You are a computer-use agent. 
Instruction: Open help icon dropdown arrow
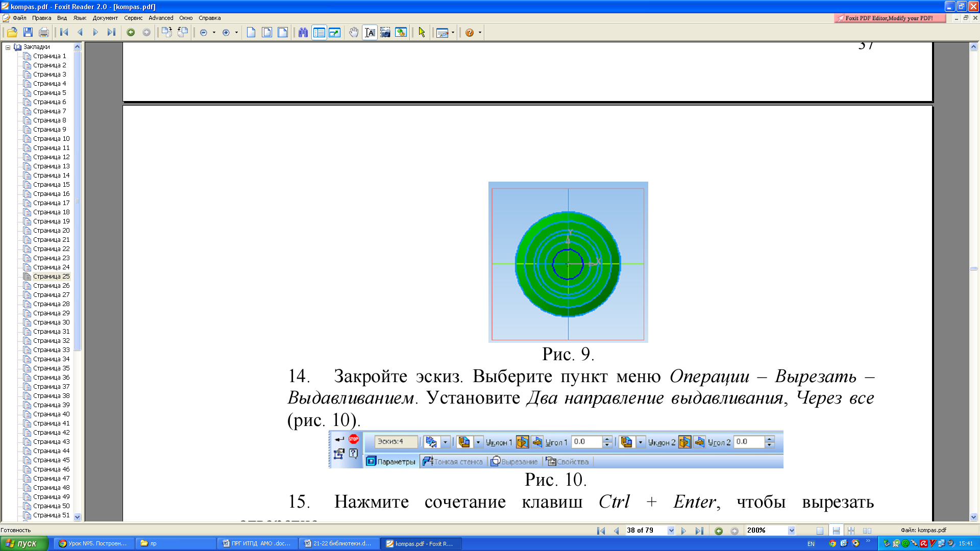[480, 33]
